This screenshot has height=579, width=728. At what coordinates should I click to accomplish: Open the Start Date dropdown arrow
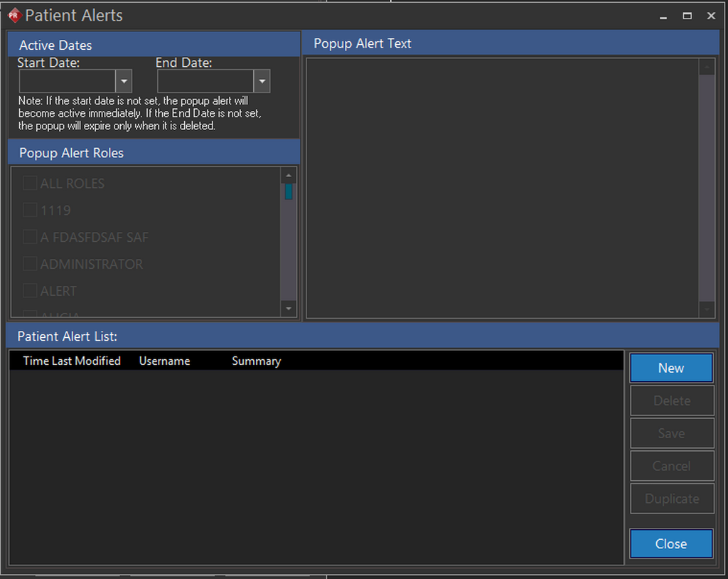(124, 81)
